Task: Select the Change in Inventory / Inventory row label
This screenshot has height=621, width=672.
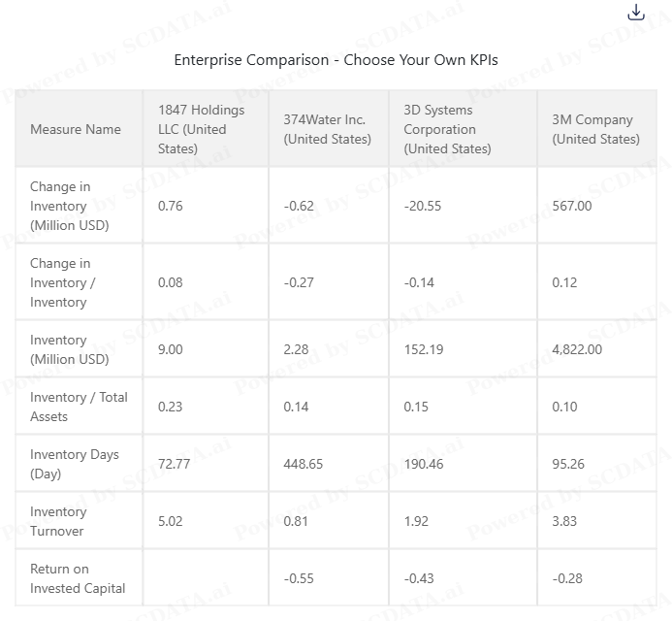Action: point(63,282)
